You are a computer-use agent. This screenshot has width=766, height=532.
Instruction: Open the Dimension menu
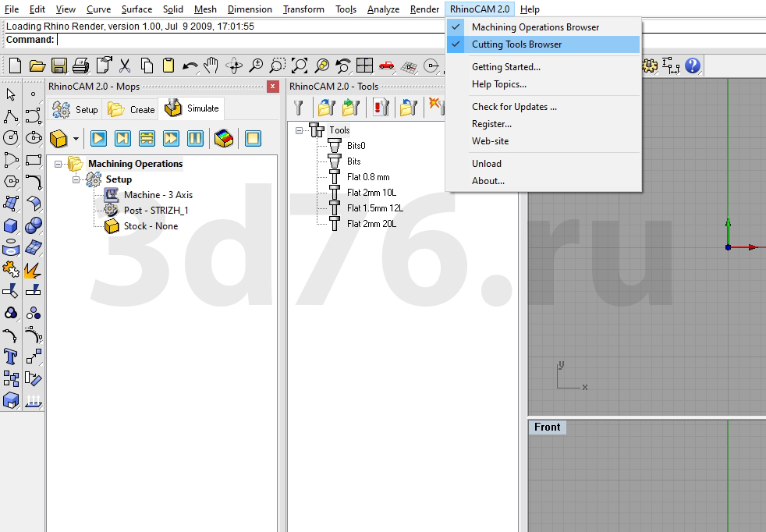tap(250, 9)
